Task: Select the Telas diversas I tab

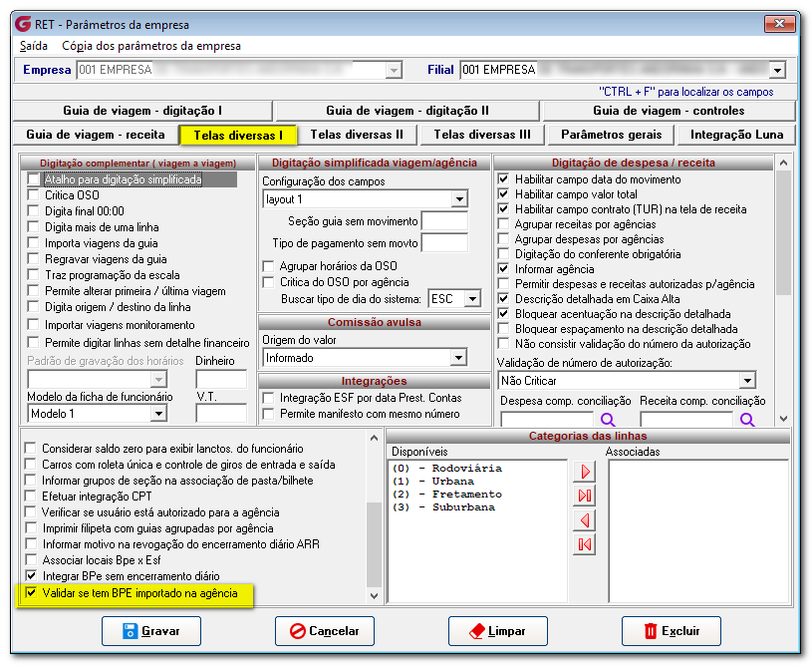Action: 238,136
